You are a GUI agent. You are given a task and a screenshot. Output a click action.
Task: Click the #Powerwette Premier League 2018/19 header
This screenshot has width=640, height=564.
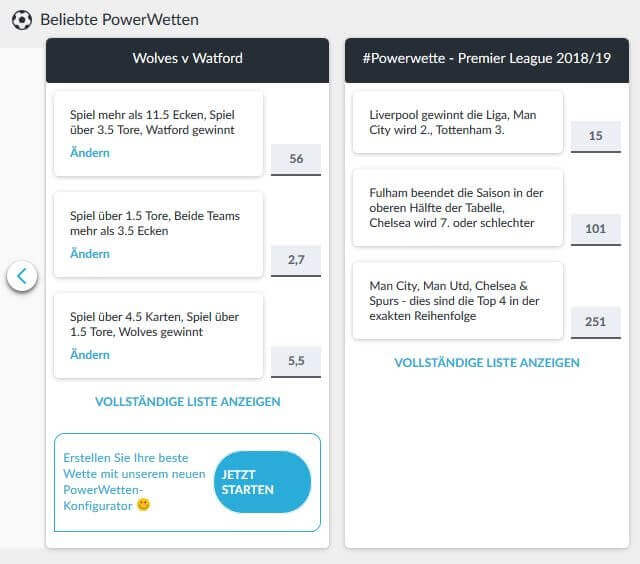point(487,59)
